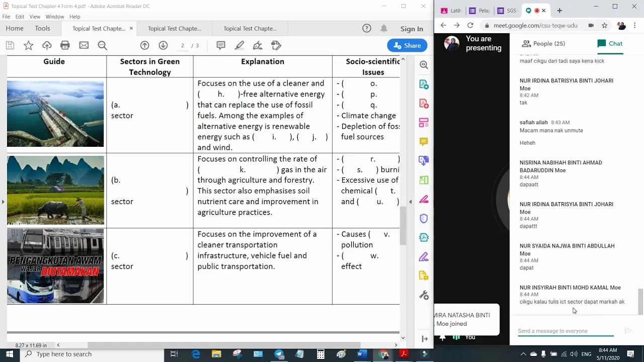Go to previous page with up arrow
Viewport: 644px width, 362px height.
[x=144, y=45]
